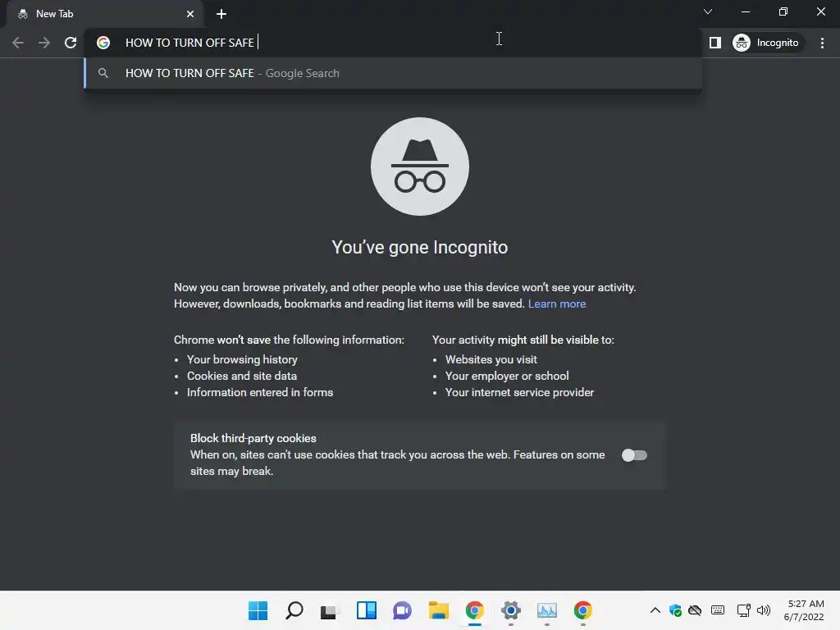Click the "Your internet service provider" bullet
The width and height of the screenshot is (840, 630).
coord(519,393)
